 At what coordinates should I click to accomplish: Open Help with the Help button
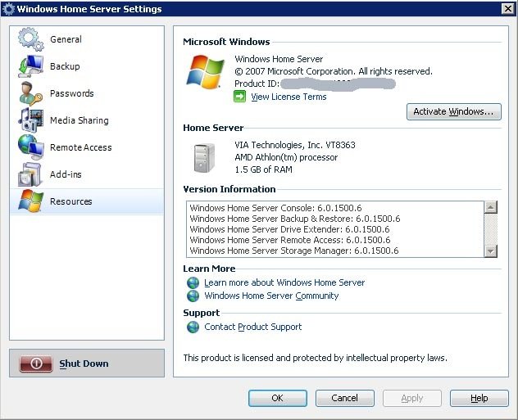(479, 398)
